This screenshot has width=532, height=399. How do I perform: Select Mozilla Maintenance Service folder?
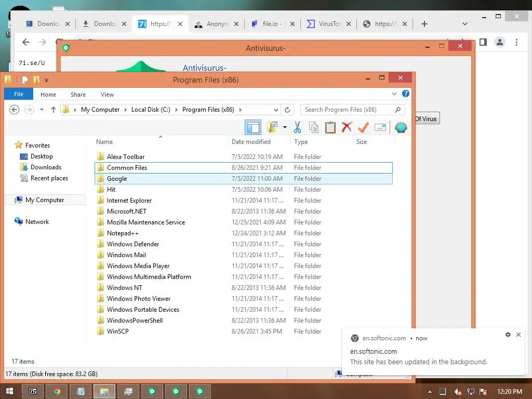(243, 222)
